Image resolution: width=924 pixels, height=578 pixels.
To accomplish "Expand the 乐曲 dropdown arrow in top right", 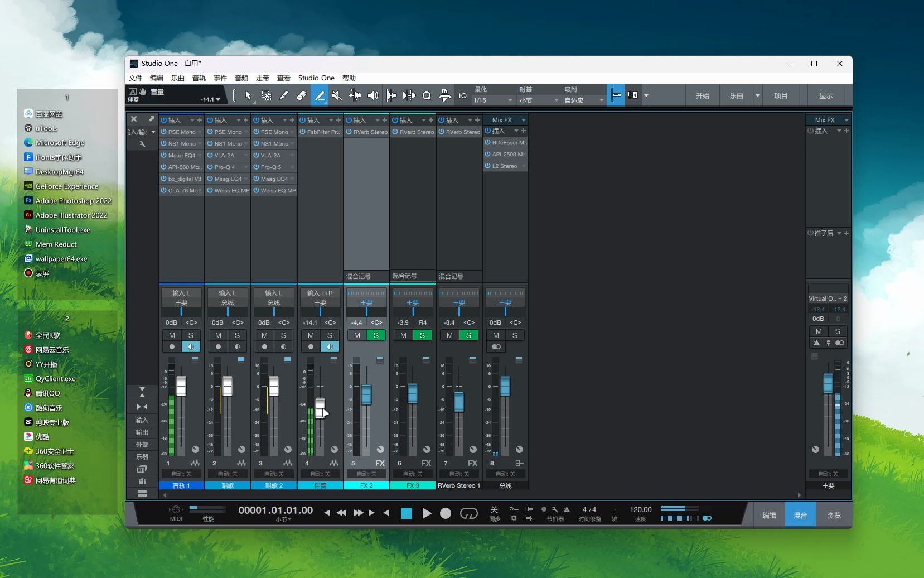I will pyautogui.click(x=757, y=95).
